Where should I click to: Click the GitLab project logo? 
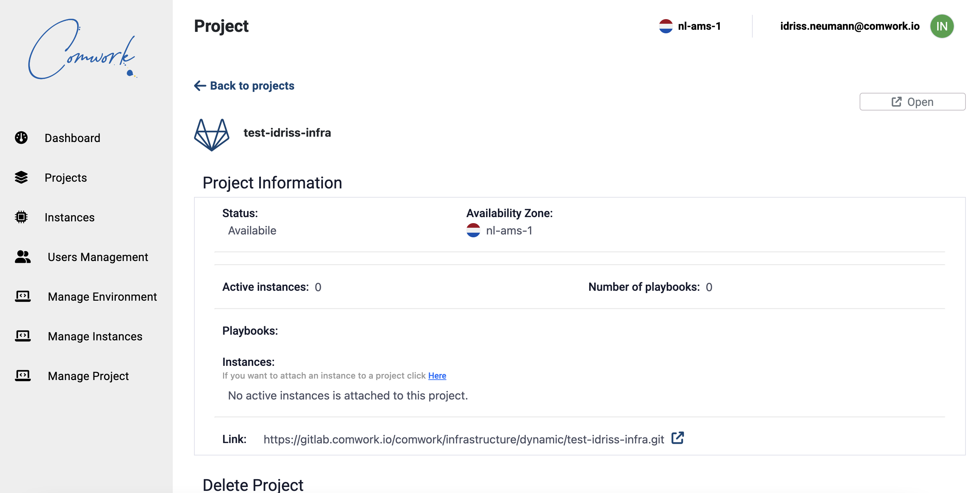(212, 135)
